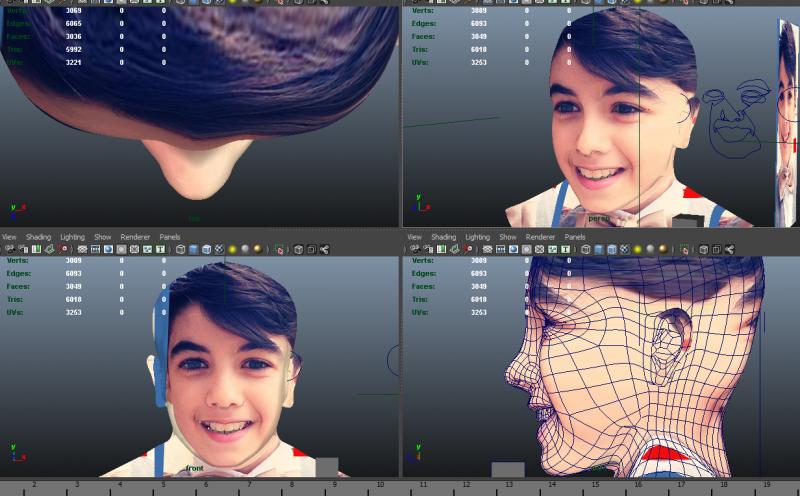Toggle Film Gate in front view toolbar
This screenshot has height=496, width=800.
pos(95,249)
